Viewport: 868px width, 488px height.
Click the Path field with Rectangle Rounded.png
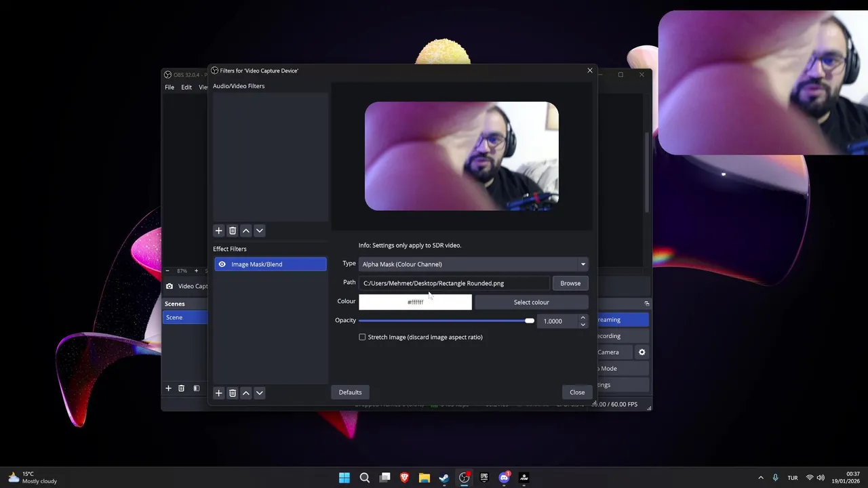click(x=454, y=283)
